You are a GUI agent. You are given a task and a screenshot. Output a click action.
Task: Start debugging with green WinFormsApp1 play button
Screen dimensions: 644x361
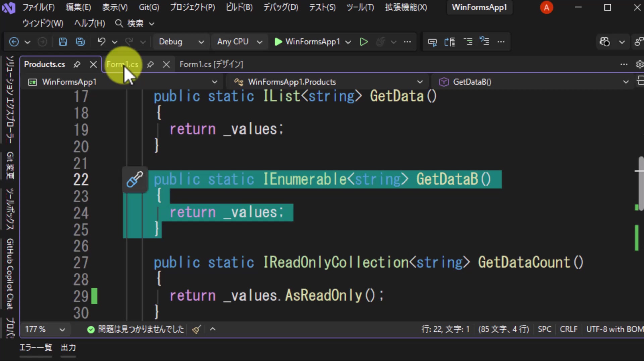[x=307, y=42]
